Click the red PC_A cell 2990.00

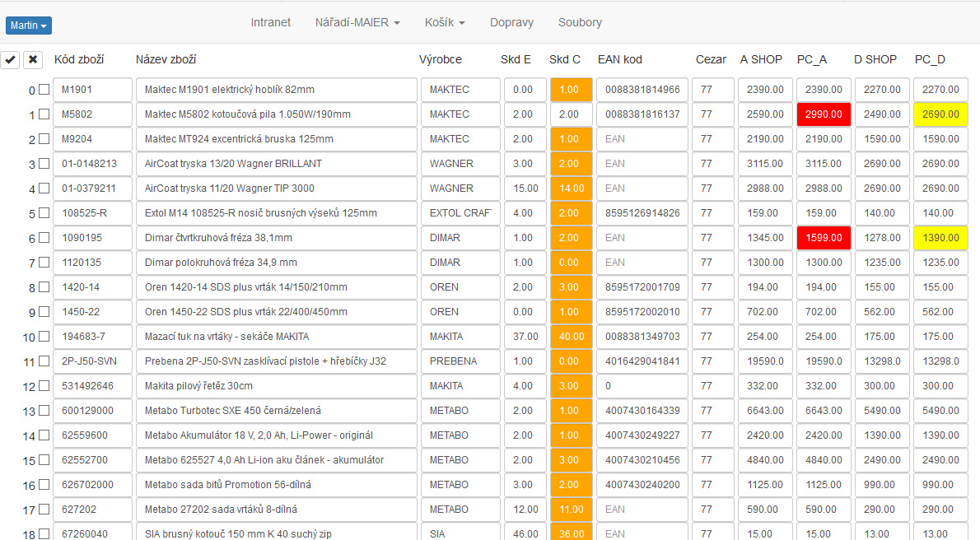[824, 114]
